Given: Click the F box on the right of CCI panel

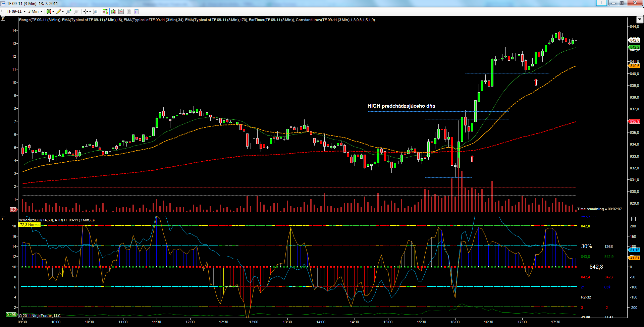Looking at the screenshot, I should pos(633,219).
